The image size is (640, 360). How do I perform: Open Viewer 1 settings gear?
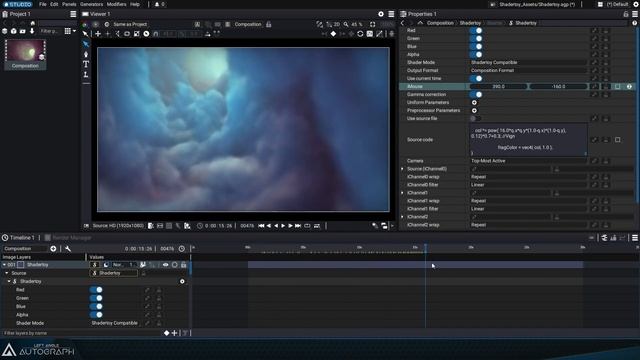(x=381, y=14)
